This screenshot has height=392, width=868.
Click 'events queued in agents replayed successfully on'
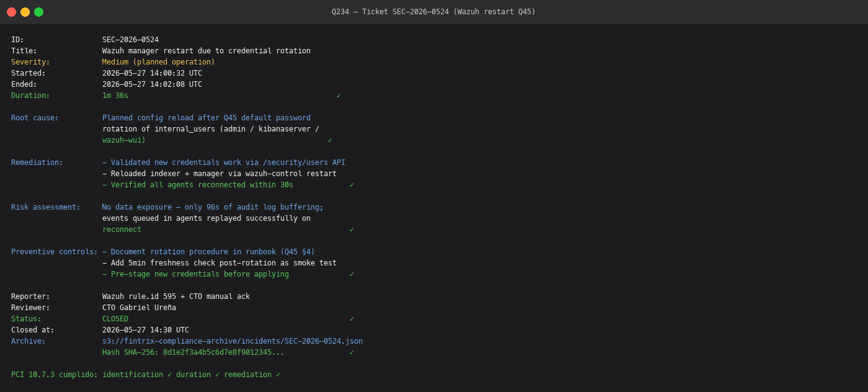[x=206, y=218]
